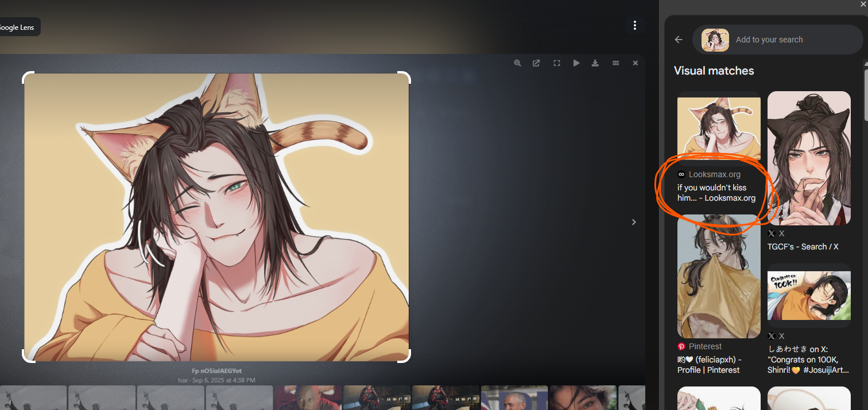Open the '(feliciapxh) - Profile | Pinterest' link
Viewport: 868px width, 410px height.
tap(710, 365)
